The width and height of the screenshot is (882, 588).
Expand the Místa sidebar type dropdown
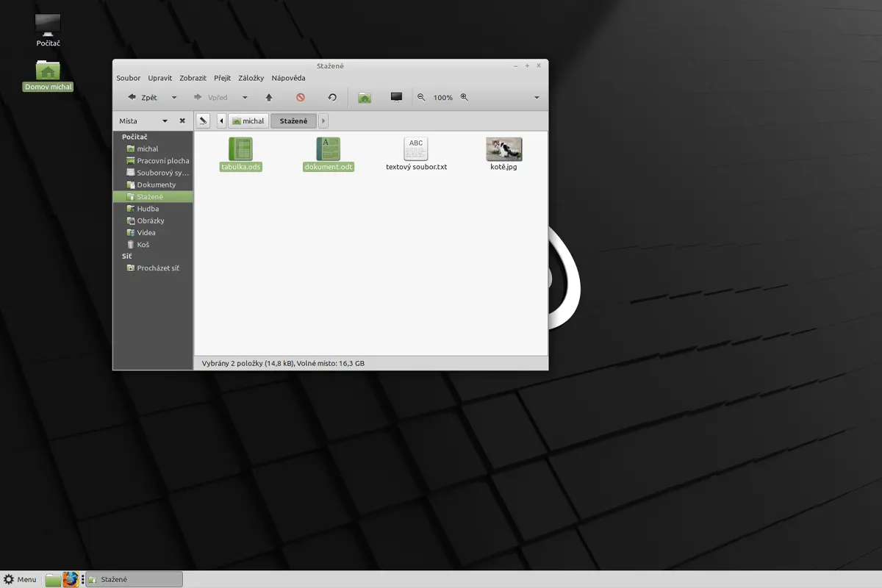[165, 121]
